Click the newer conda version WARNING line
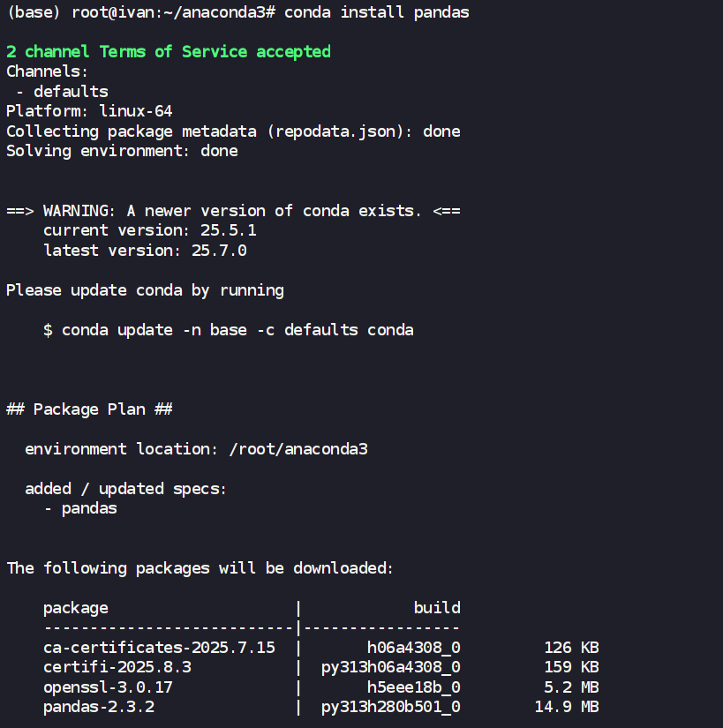The image size is (723, 728). (x=233, y=211)
